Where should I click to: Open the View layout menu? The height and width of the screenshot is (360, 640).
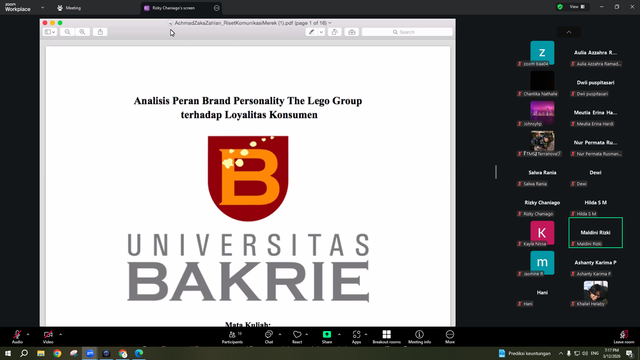click(577, 7)
